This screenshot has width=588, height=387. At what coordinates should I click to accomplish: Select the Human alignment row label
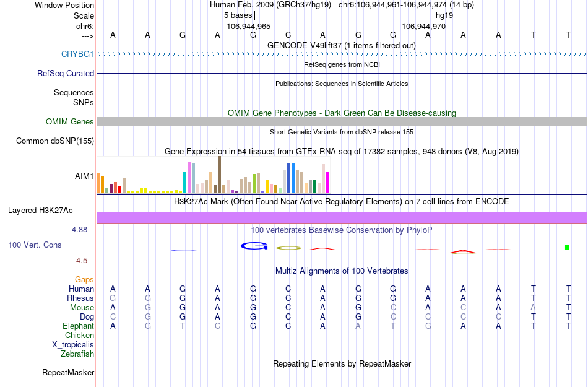coord(81,289)
